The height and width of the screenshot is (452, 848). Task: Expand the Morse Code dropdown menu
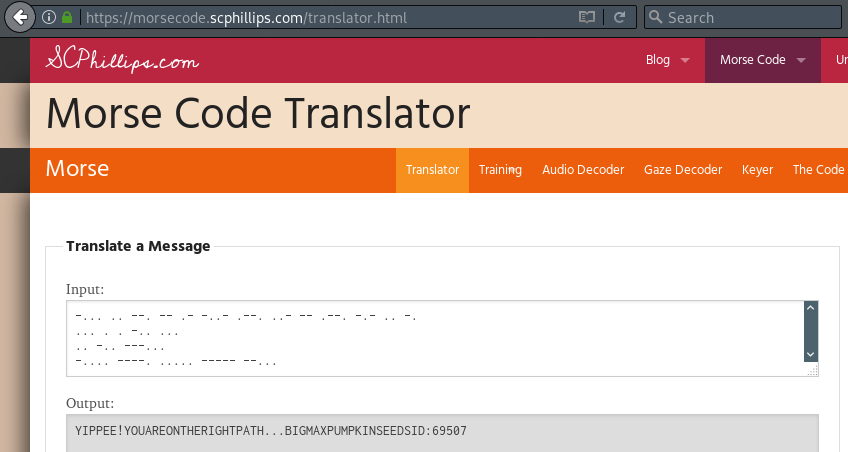(763, 60)
